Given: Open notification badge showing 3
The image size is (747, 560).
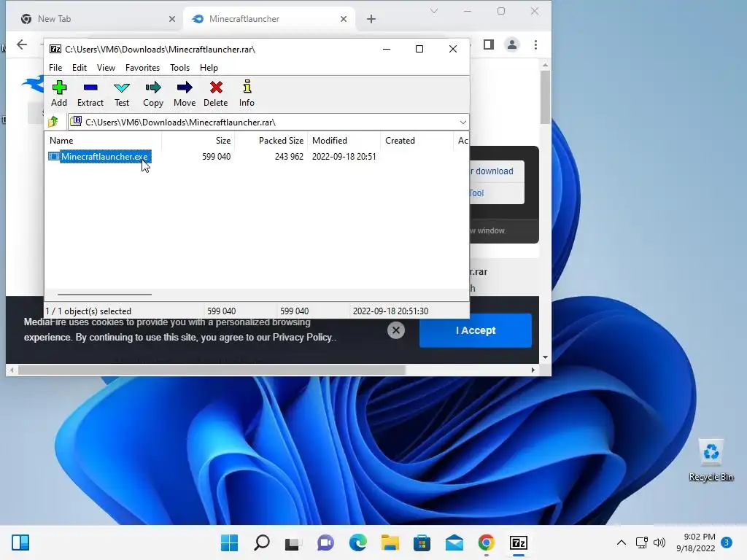Looking at the screenshot, I should pyautogui.click(x=727, y=542).
